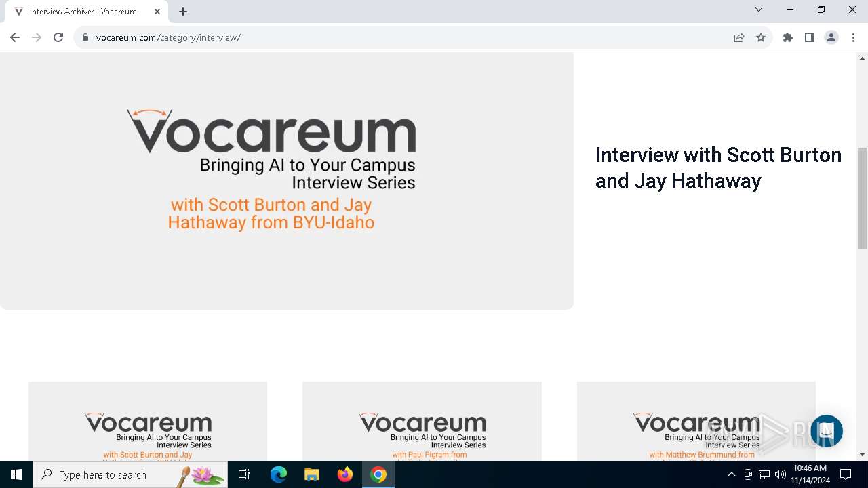Viewport: 868px width, 488px height.
Task: Close the Interview Archives tab
Action: (157, 12)
